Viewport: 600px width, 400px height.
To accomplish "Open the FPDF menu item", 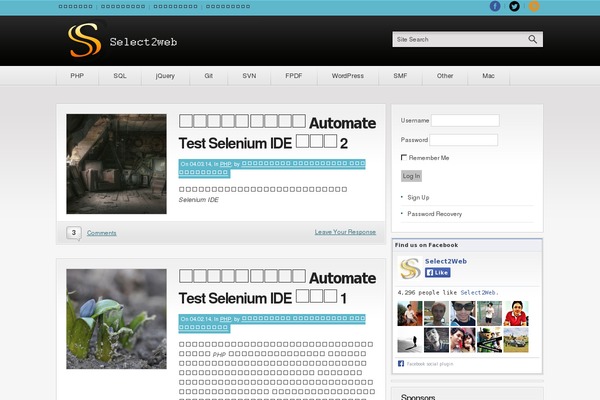I will pyautogui.click(x=293, y=76).
